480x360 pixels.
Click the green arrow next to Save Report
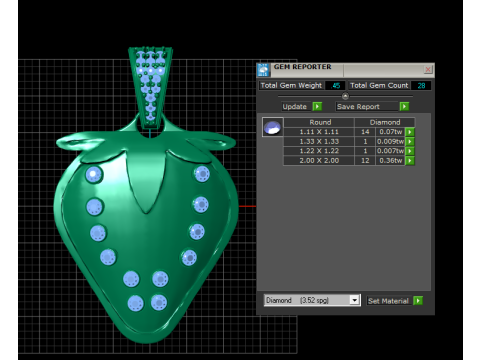coord(404,107)
